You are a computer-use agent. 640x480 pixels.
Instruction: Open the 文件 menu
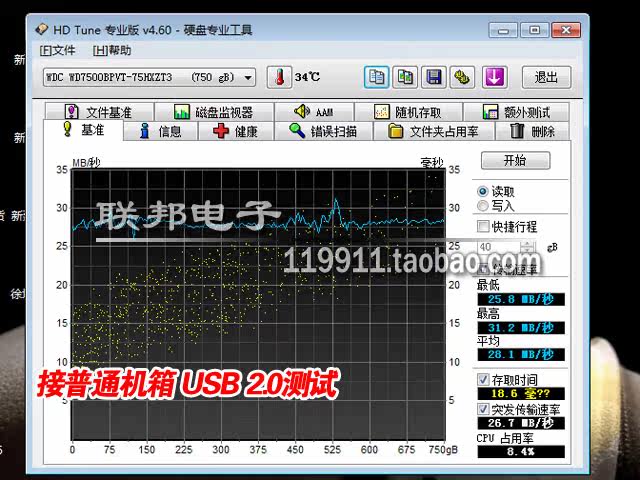[57, 50]
